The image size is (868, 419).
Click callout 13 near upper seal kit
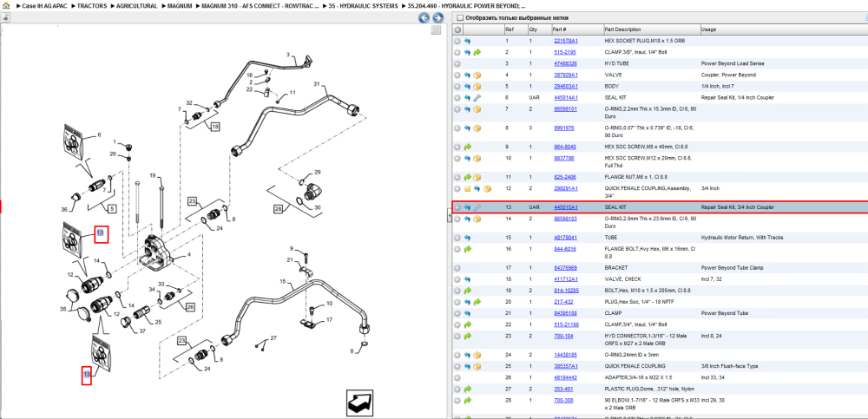tap(100, 234)
